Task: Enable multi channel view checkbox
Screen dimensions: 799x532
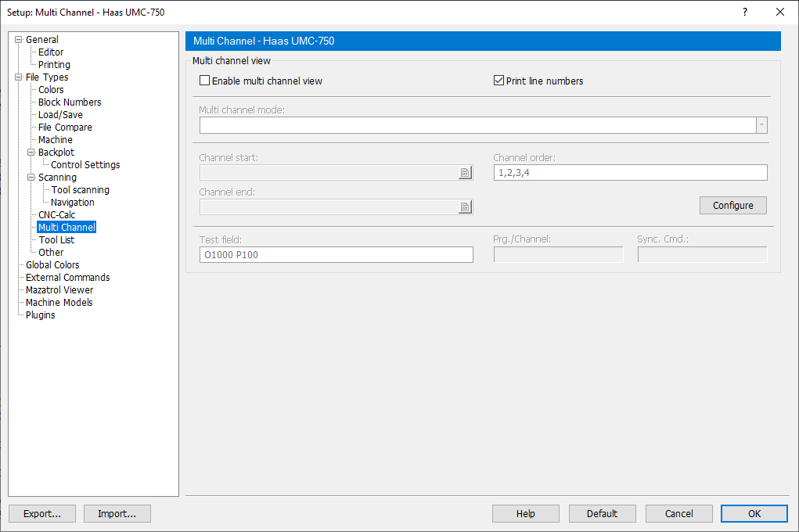Action: point(205,81)
